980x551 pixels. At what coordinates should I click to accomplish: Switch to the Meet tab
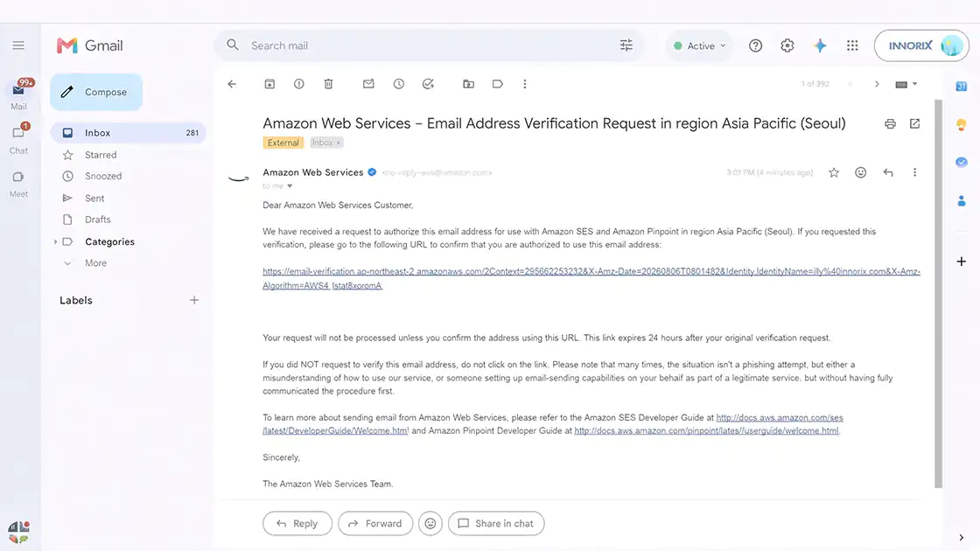(18, 184)
